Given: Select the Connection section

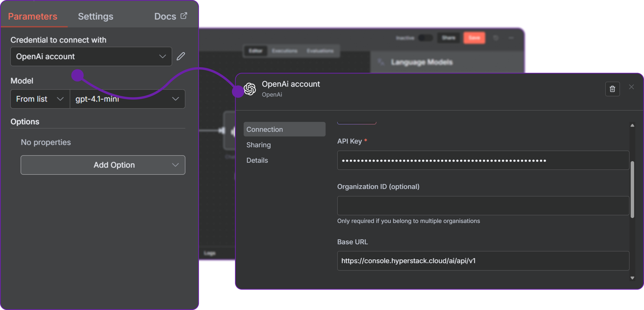Looking at the screenshot, I should (x=284, y=129).
